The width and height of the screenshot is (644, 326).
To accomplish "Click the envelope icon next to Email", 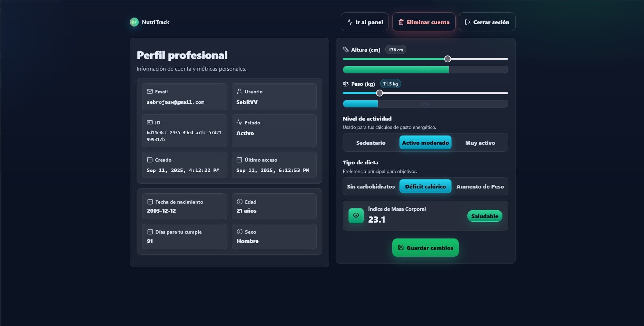I will [150, 91].
